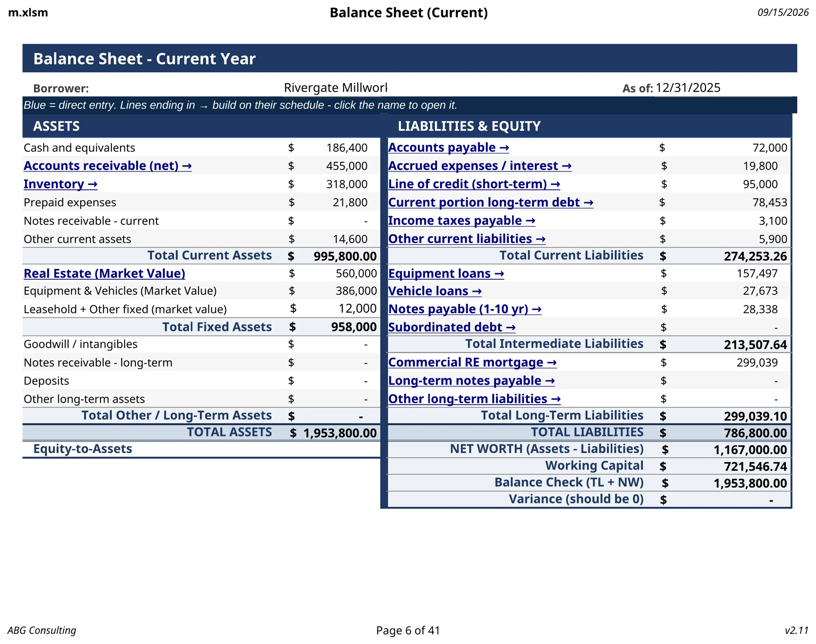Open Long-term notes payable link
Viewport: 816px width, 644px height.
coord(471,380)
